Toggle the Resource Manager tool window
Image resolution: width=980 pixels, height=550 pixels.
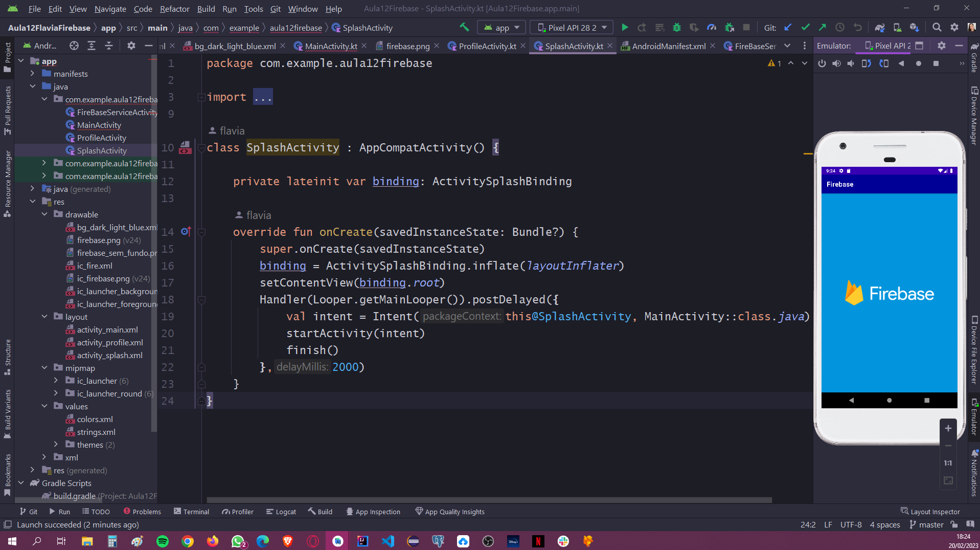(7, 184)
